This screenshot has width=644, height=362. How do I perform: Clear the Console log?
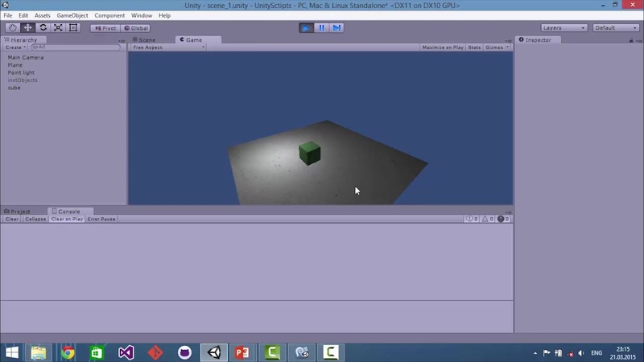(12, 219)
